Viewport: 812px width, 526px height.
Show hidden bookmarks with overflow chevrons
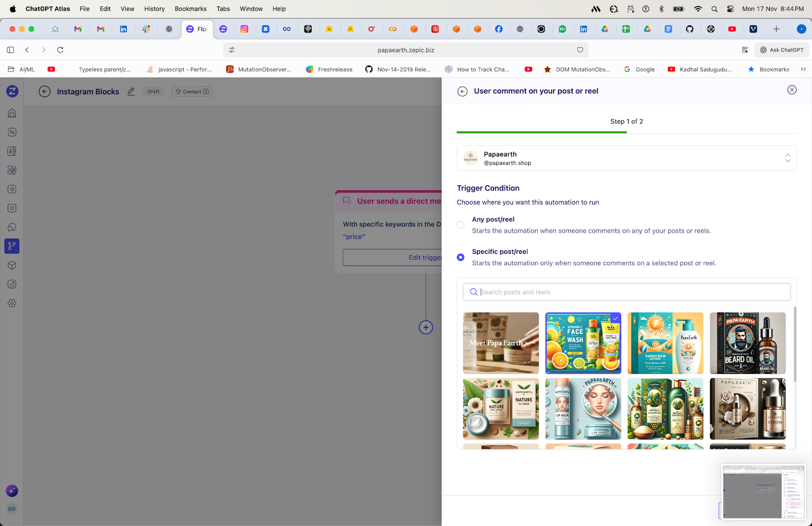(x=803, y=69)
